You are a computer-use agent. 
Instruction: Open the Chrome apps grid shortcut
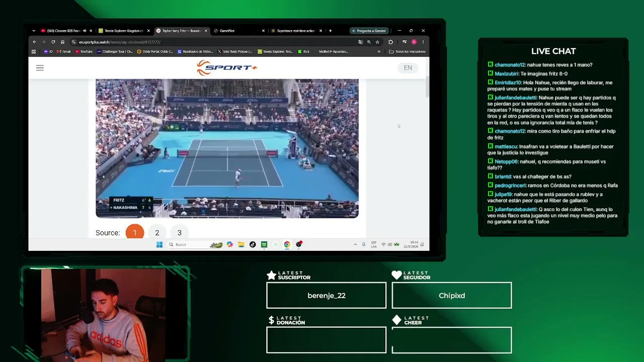[x=34, y=51]
